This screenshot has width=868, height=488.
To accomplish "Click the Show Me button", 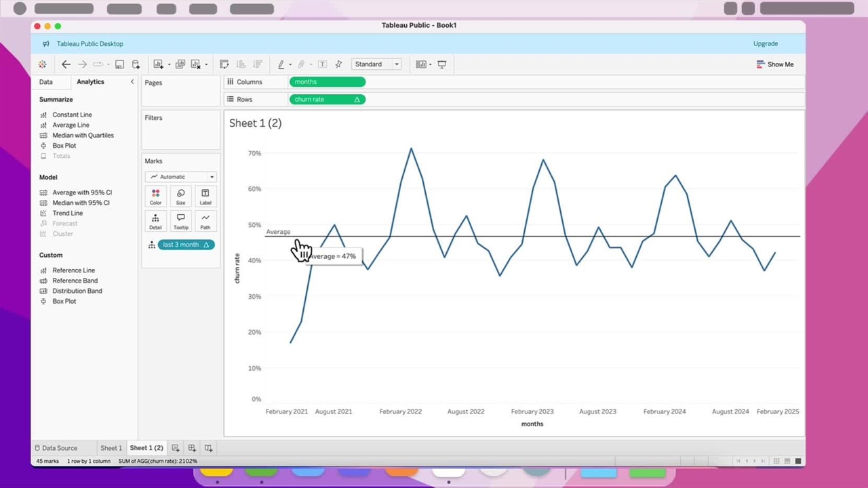I will 774,64.
